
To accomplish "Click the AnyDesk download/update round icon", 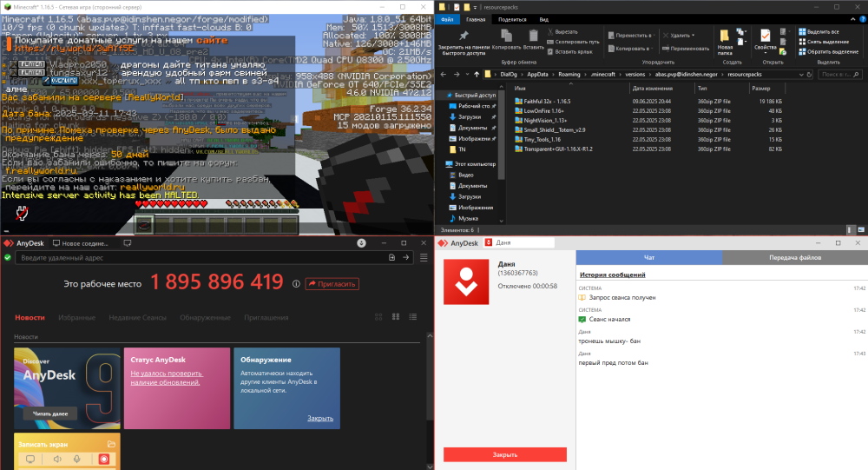I will 361,242.
